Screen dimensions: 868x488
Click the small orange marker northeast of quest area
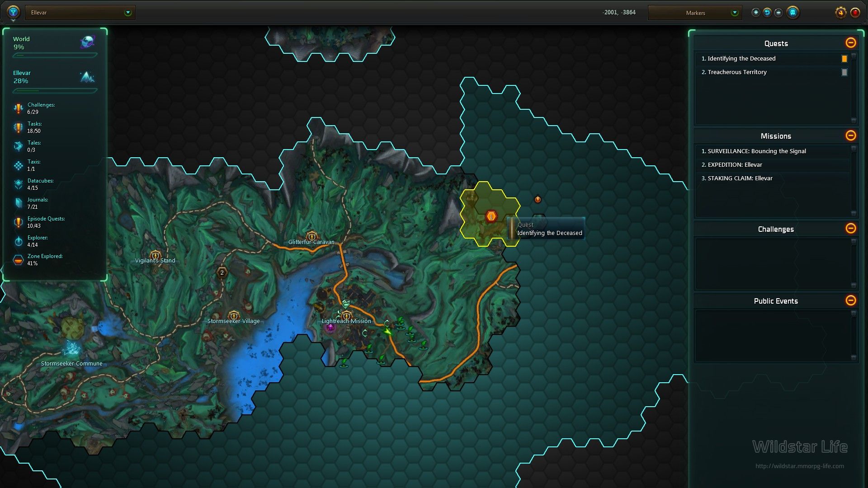(x=538, y=199)
